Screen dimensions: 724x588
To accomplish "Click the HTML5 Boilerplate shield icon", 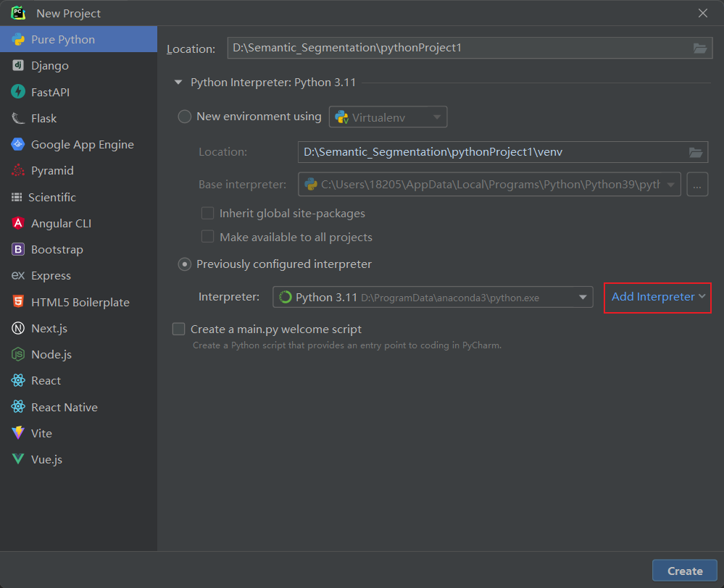I will [18, 302].
